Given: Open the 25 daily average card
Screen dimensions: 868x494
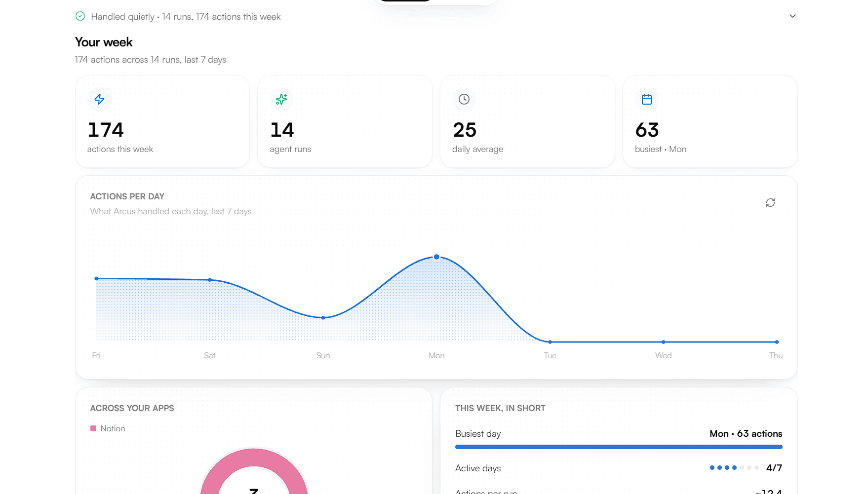Looking at the screenshot, I should click(527, 121).
